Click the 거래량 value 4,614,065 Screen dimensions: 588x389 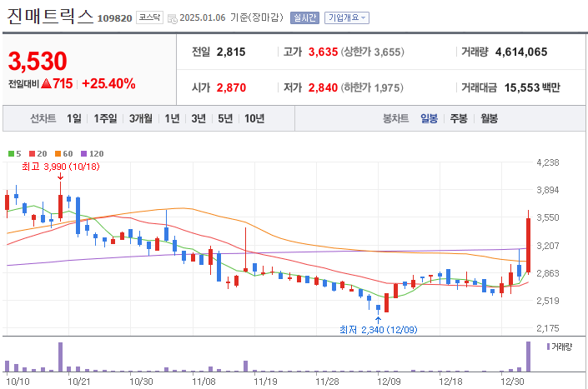(521, 52)
